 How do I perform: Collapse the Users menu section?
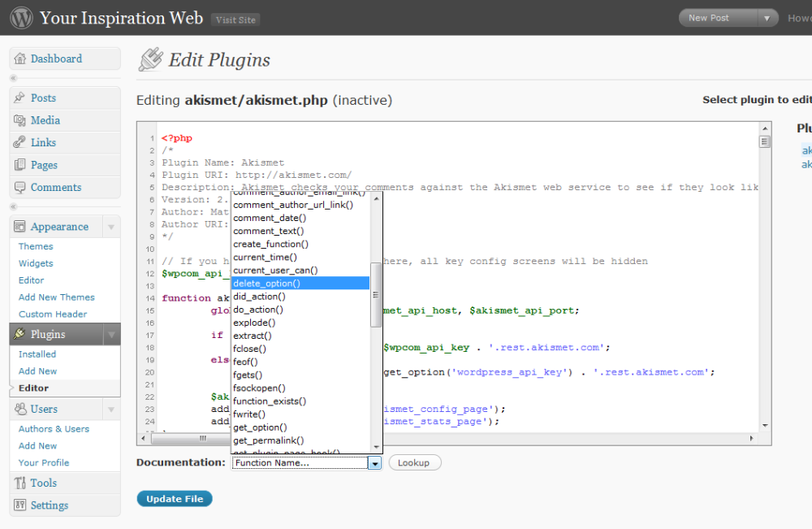tap(110, 410)
